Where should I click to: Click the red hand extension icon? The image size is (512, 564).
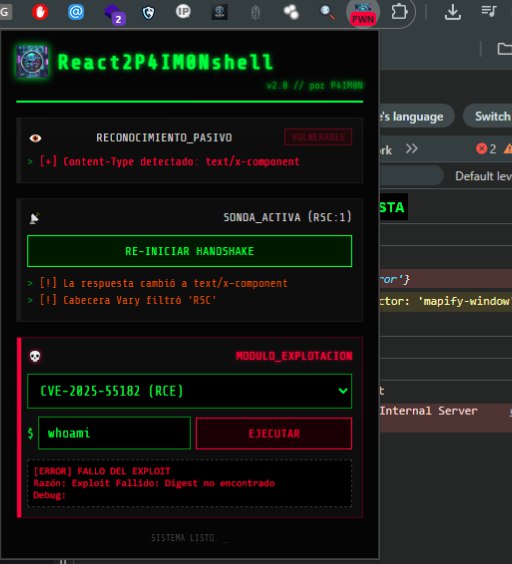click(x=40, y=12)
